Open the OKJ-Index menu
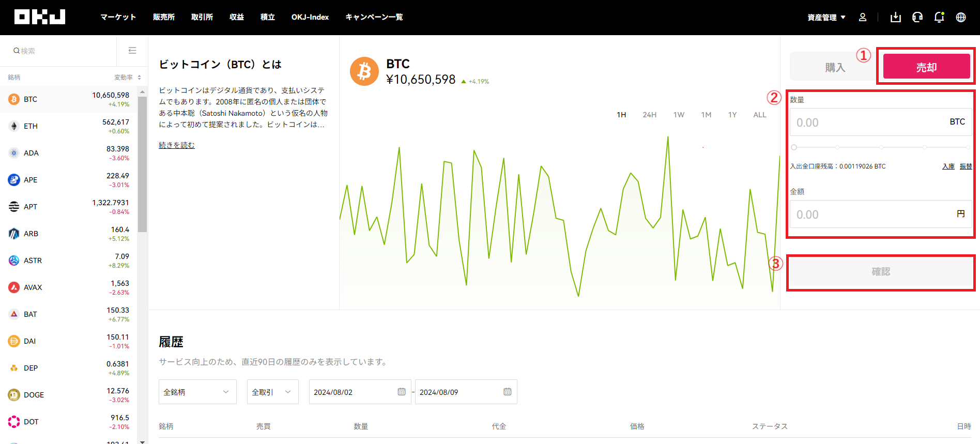980x444 pixels. [x=310, y=17]
